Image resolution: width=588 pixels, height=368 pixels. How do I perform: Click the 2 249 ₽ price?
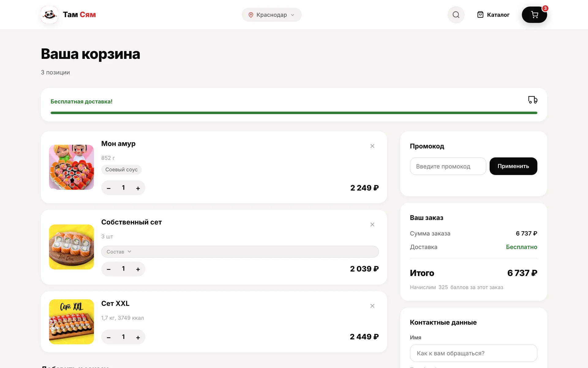(364, 188)
